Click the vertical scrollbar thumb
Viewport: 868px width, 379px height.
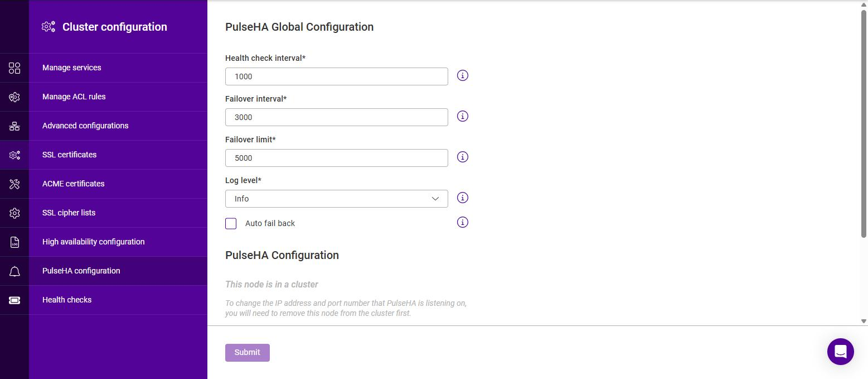(864, 123)
